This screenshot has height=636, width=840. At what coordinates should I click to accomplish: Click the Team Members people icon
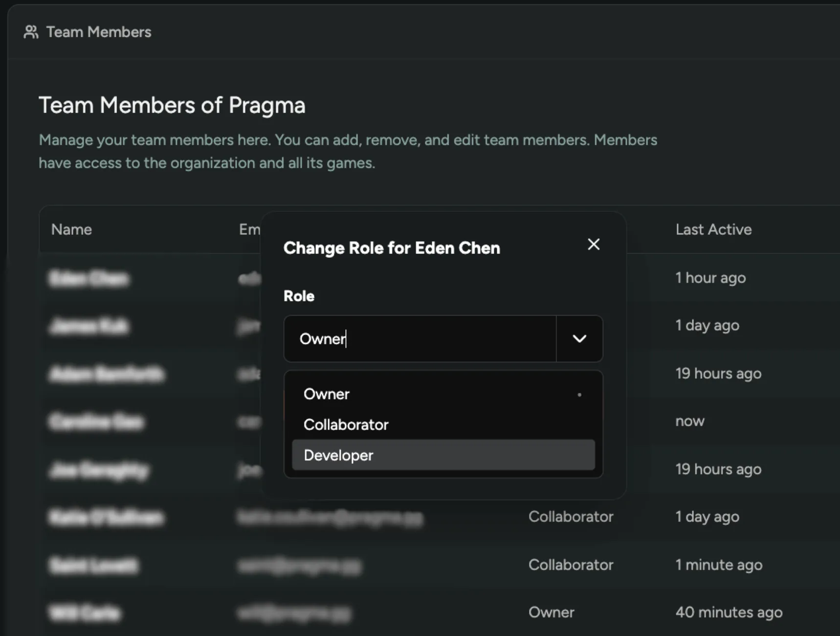point(30,32)
